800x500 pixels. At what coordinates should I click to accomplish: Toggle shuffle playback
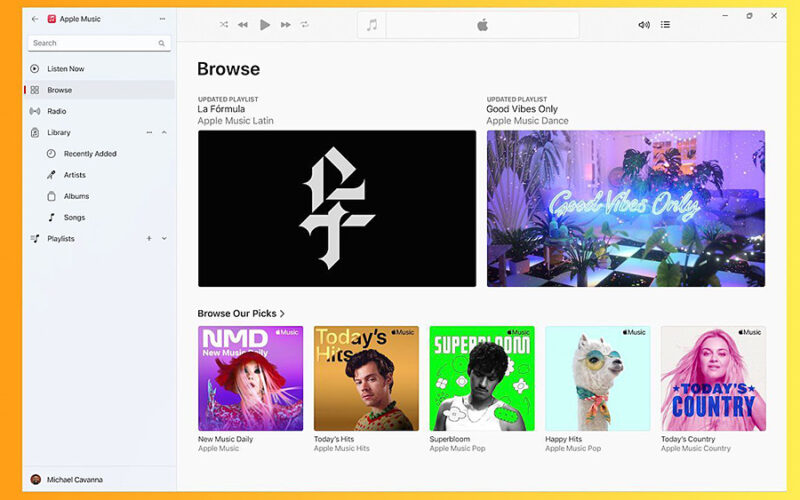click(x=223, y=24)
